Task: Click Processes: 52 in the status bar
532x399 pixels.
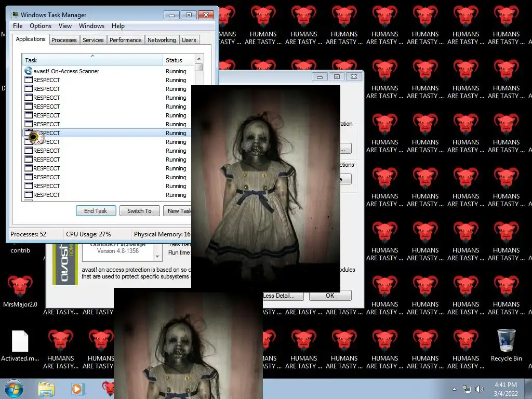Action: coord(28,234)
